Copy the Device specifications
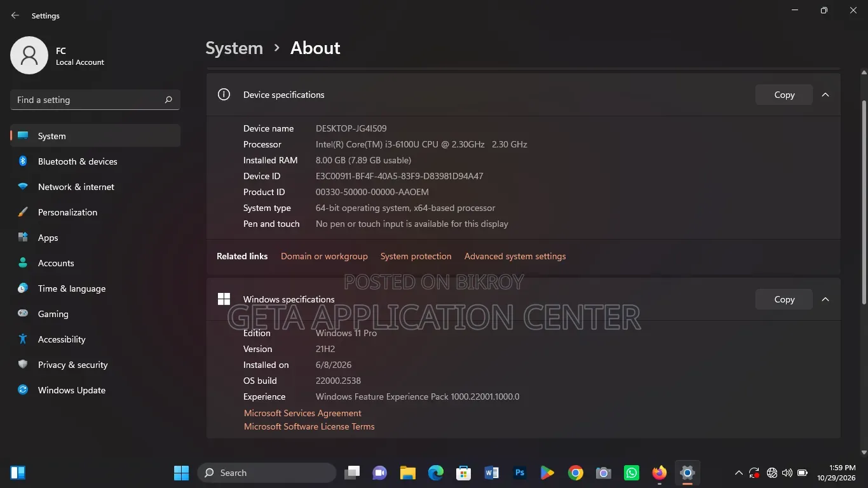The height and width of the screenshot is (488, 868). click(784, 95)
